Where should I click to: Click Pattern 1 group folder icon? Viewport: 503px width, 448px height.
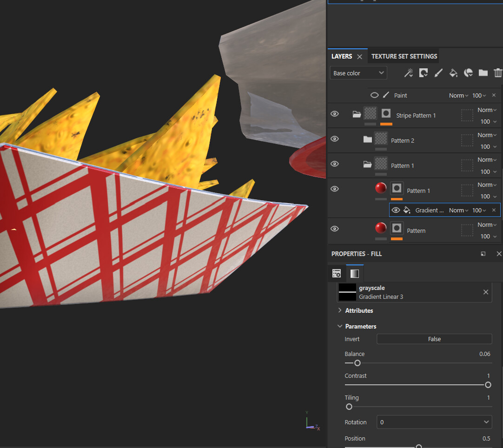(x=368, y=164)
